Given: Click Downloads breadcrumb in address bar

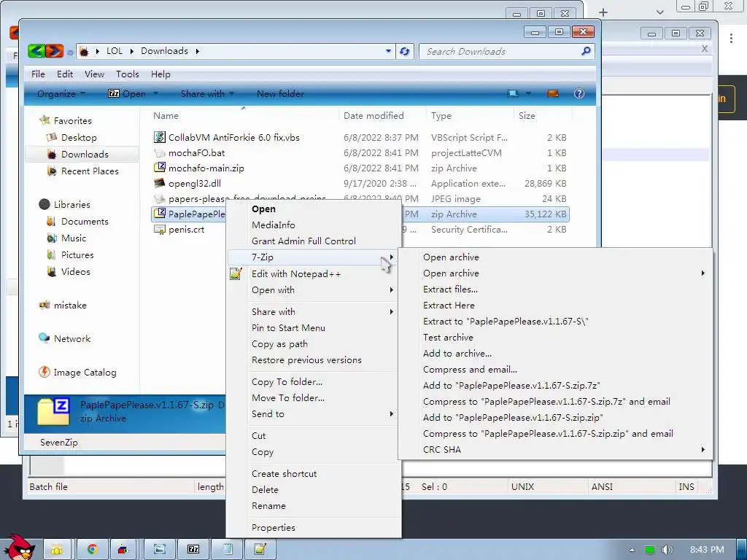Looking at the screenshot, I should coord(164,51).
